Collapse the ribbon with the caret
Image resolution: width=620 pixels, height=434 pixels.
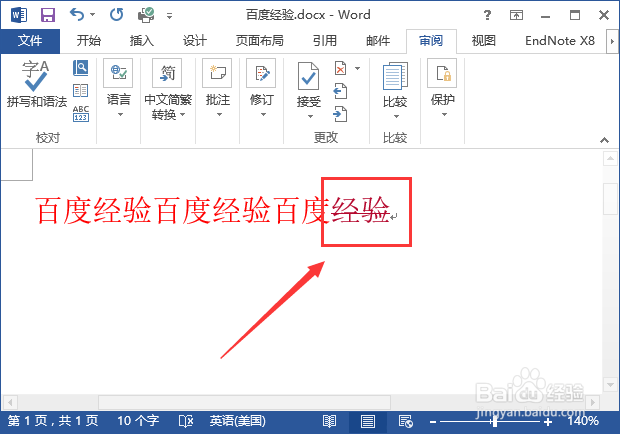pos(604,140)
